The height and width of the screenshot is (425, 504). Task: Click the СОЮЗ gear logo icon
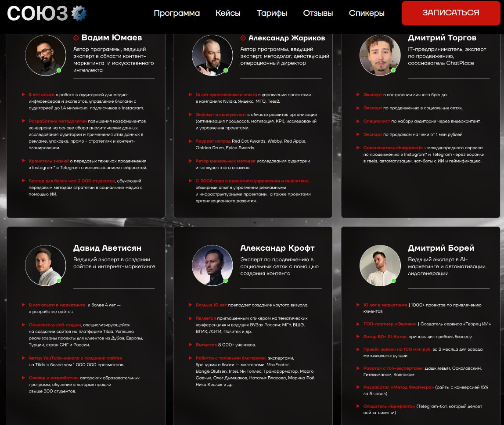coord(79,13)
